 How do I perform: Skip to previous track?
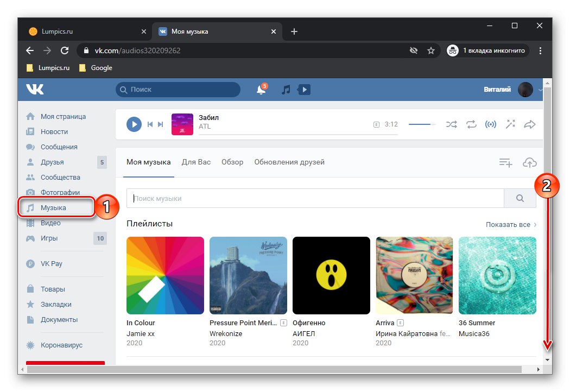click(150, 124)
